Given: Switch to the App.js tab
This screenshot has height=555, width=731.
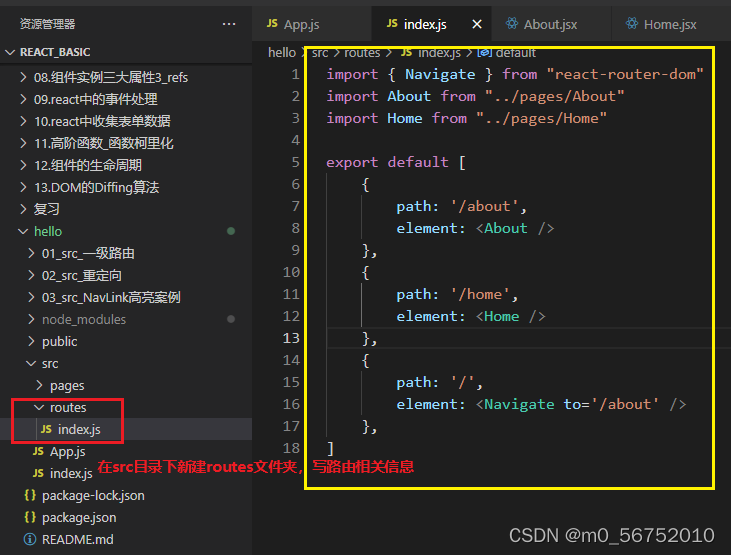Looking at the screenshot, I should tap(302, 24).
